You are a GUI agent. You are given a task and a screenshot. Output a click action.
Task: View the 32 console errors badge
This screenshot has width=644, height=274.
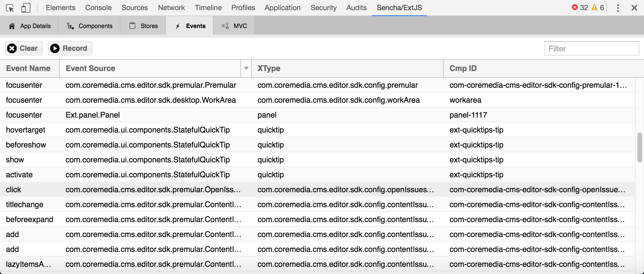[x=579, y=8]
